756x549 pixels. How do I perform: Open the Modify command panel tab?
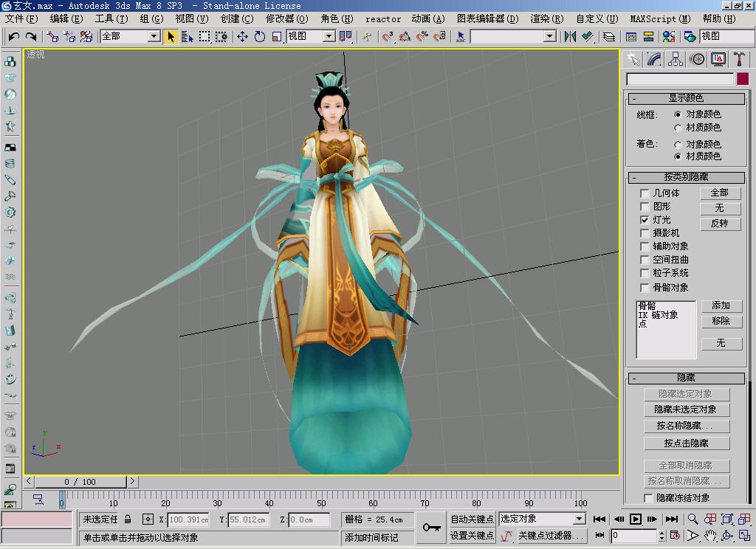(655, 60)
